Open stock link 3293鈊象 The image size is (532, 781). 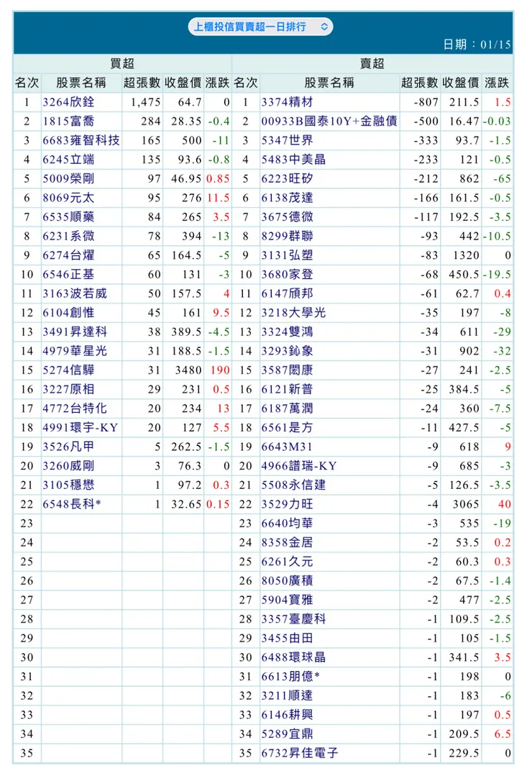288,351
